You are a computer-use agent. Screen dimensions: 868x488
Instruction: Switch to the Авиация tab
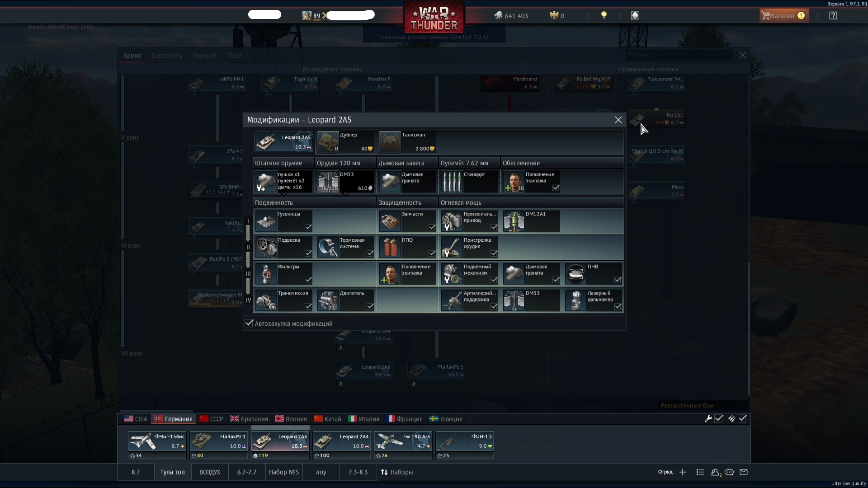[x=205, y=56]
